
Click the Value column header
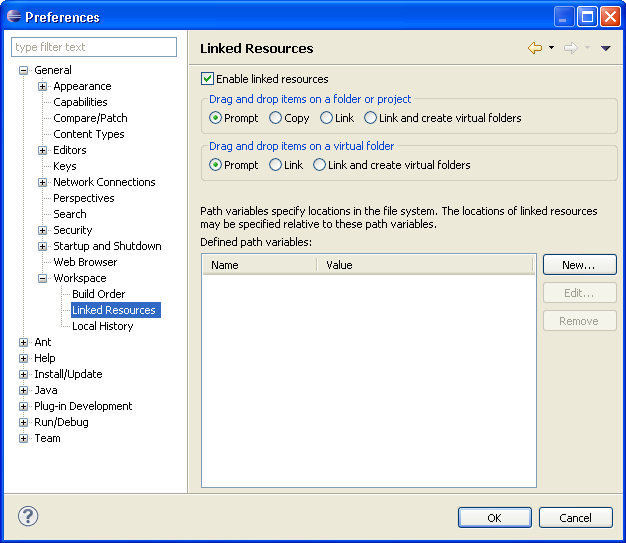[425, 265]
